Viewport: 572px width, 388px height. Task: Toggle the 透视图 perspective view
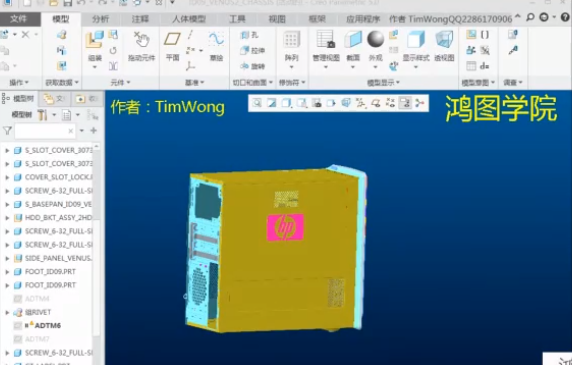click(x=444, y=46)
